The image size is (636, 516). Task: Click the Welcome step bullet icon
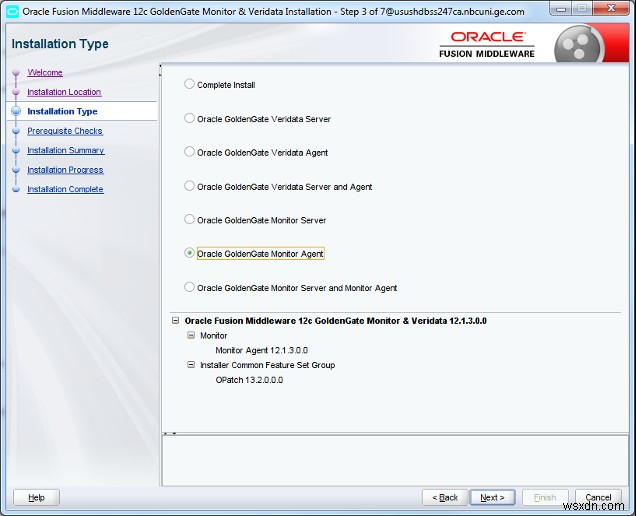[16, 73]
